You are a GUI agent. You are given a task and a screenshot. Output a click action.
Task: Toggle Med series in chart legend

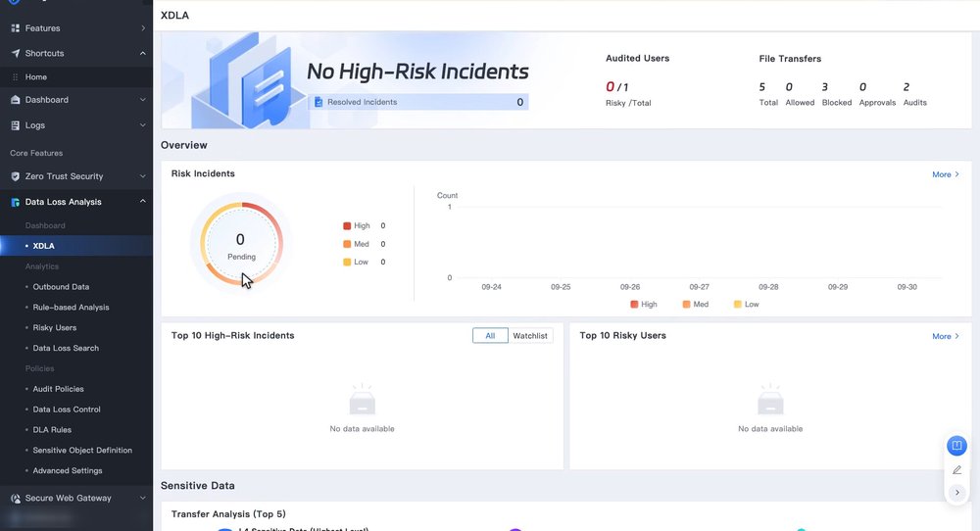pyautogui.click(x=696, y=305)
